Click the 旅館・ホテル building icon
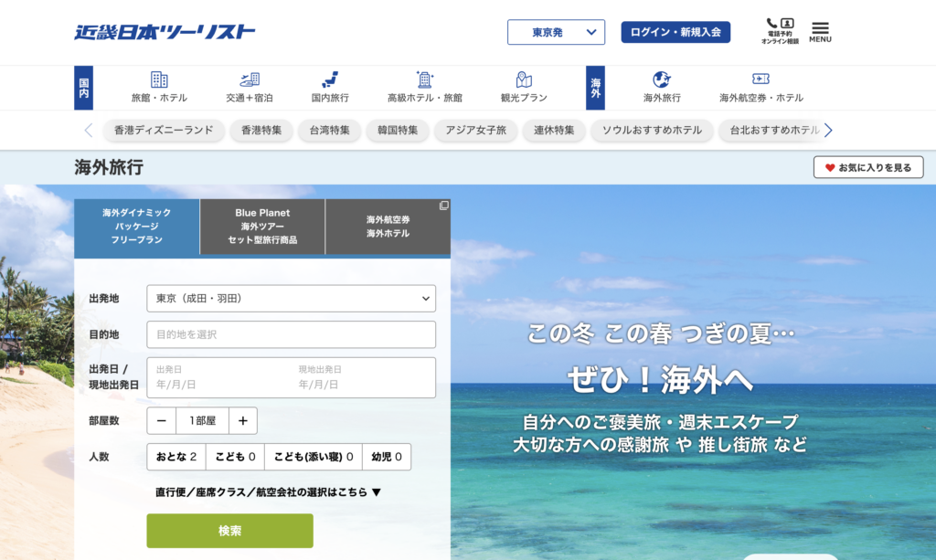The image size is (936, 560). 159,79
